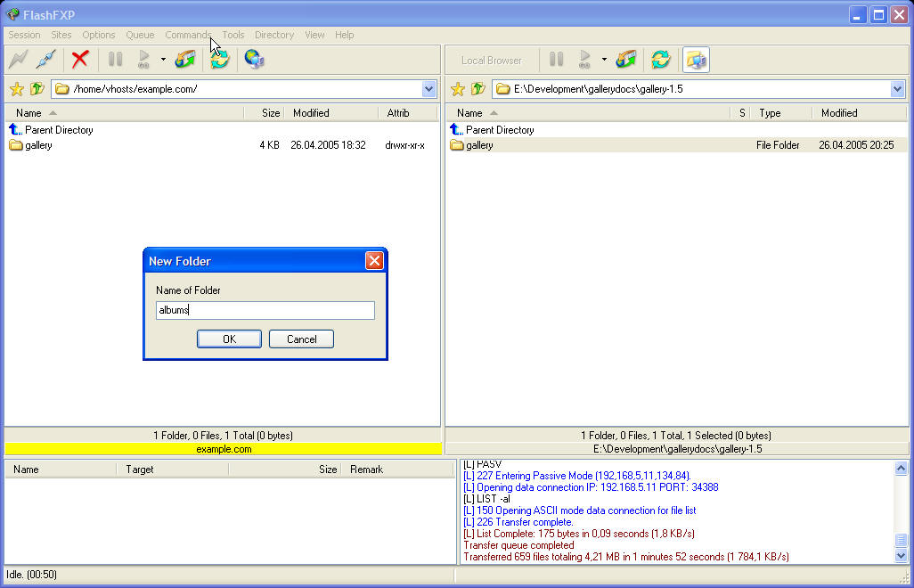Click the bookmarks star in left pane
This screenshot has width=914, height=588.
pyautogui.click(x=16, y=89)
